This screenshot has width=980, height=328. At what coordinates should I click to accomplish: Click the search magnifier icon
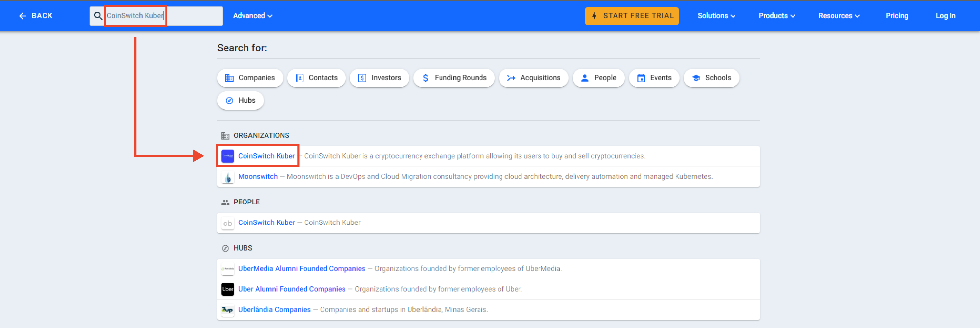pos(97,16)
